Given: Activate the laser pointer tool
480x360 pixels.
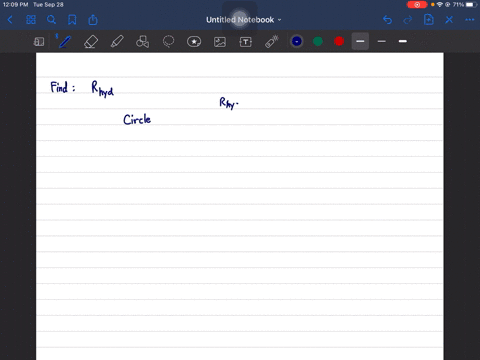Looking at the screenshot, I should [272, 42].
